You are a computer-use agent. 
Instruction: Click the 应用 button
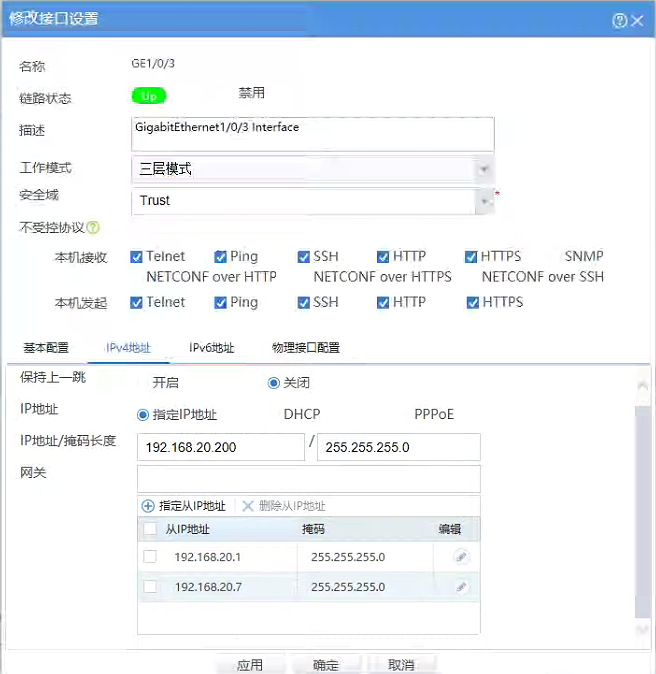click(x=250, y=665)
